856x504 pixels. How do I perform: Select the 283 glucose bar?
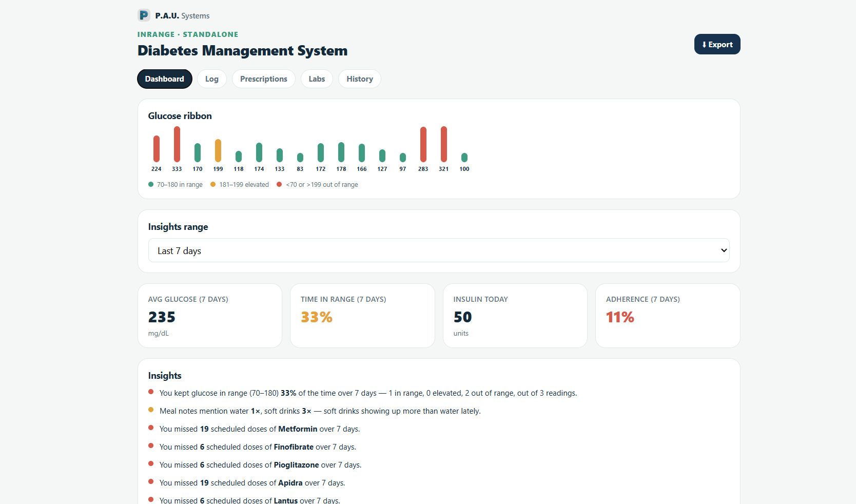coord(423,144)
